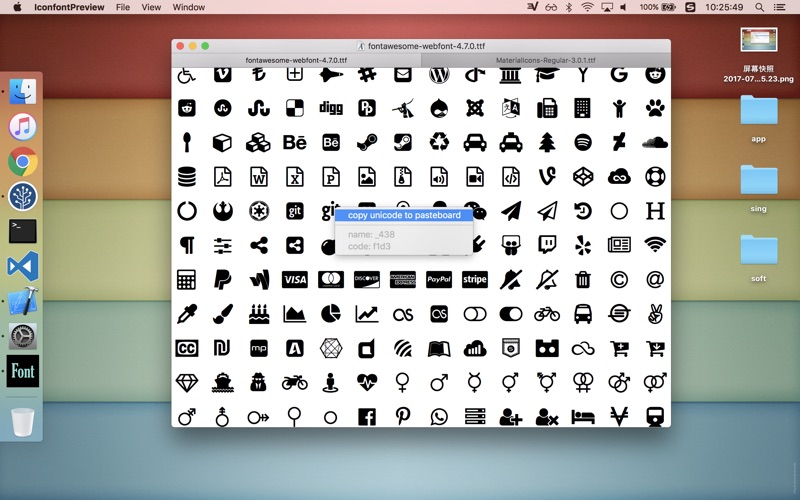This screenshot has width=800, height=500.
Task: Click the wifi signal glyph
Action: (x=655, y=245)
